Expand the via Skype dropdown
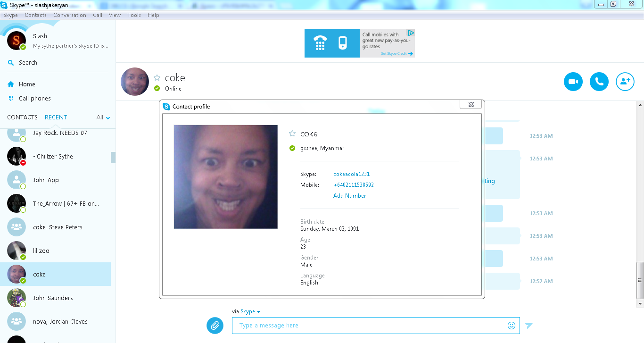 [250, 311]
